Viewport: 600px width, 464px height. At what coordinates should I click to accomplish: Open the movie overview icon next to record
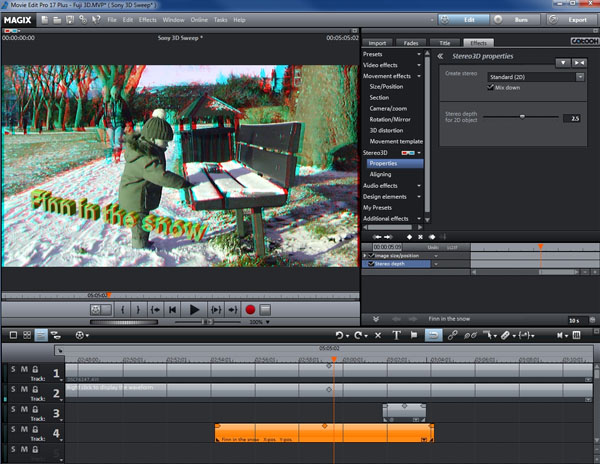[265, 309]
